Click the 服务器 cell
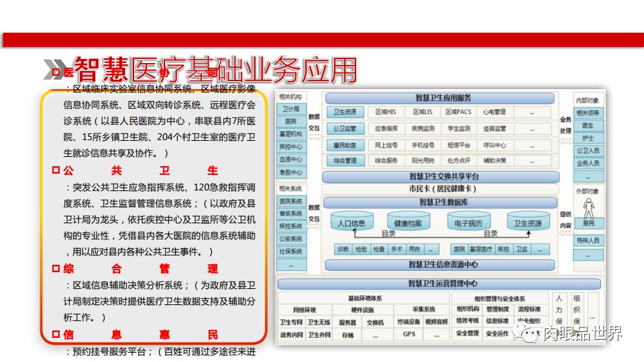 347,322
